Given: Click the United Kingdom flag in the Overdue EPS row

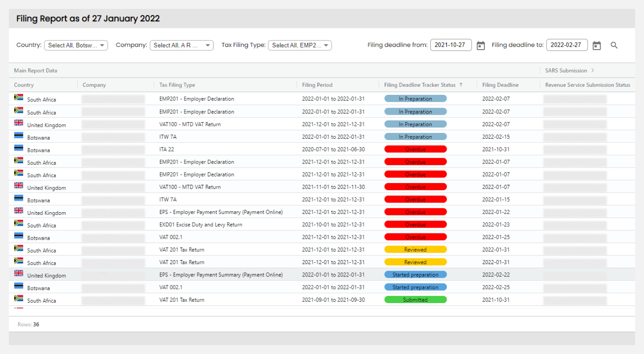Looking at the screenshot, I should (x=19, y=210).
